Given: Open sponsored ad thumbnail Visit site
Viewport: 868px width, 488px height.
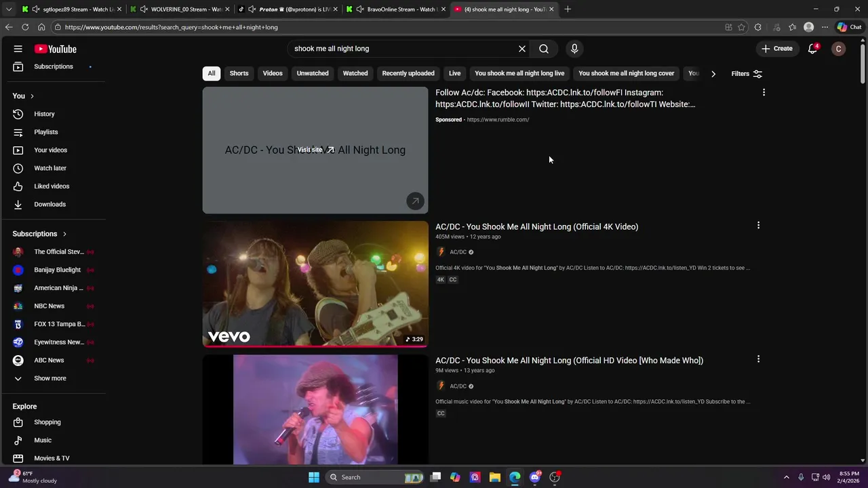Looking at the screenshot, I should tap(315, 150).
